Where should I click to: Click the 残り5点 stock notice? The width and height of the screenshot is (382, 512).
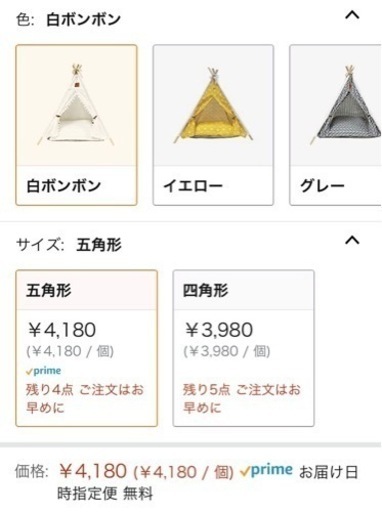(242, 398)
